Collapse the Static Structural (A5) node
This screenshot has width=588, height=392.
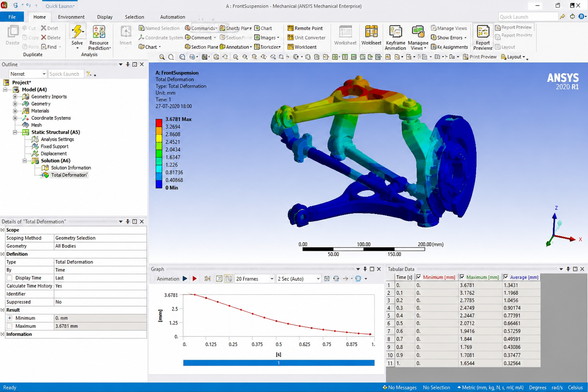tap(15, 132)
